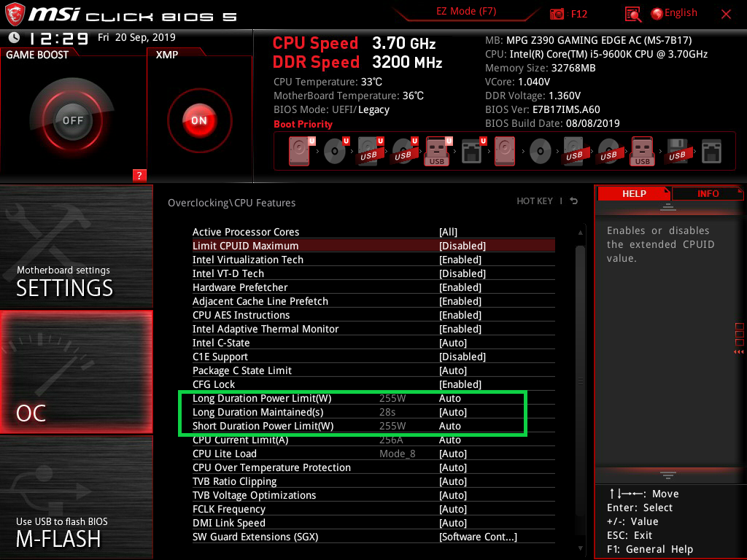
Task: Select the Short Duration Power Limit(W) Auto field
Action: (x=449, y=426)
